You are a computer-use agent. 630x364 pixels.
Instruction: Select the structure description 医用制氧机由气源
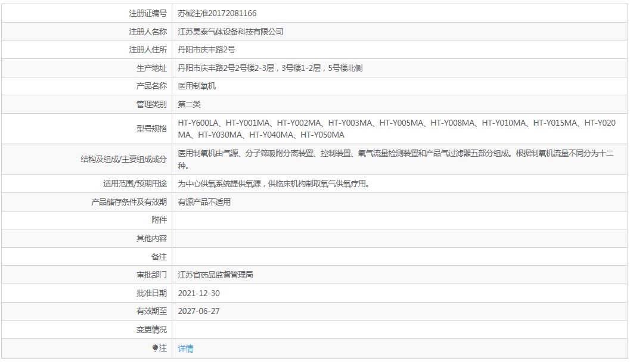396,159
